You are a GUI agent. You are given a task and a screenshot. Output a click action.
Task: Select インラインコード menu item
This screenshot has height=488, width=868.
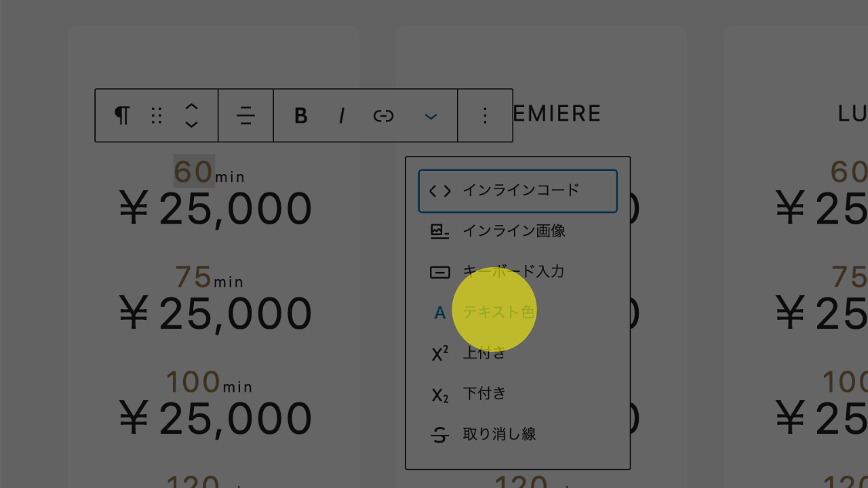pos(518,191)
